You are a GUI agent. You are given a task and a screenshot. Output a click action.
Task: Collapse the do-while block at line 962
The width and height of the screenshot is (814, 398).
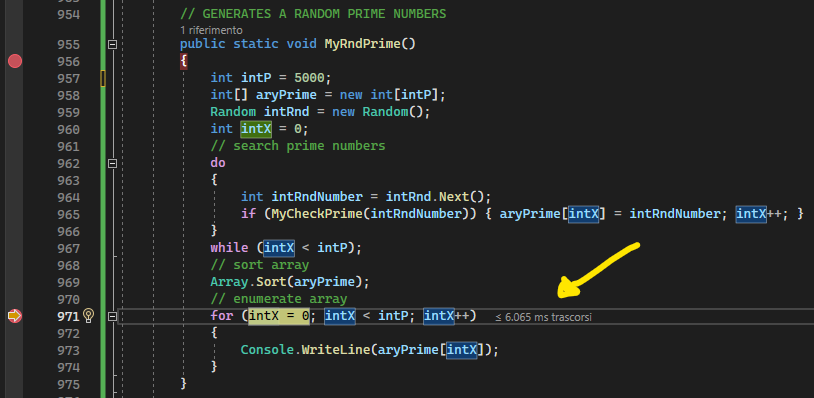pos(112,163)
